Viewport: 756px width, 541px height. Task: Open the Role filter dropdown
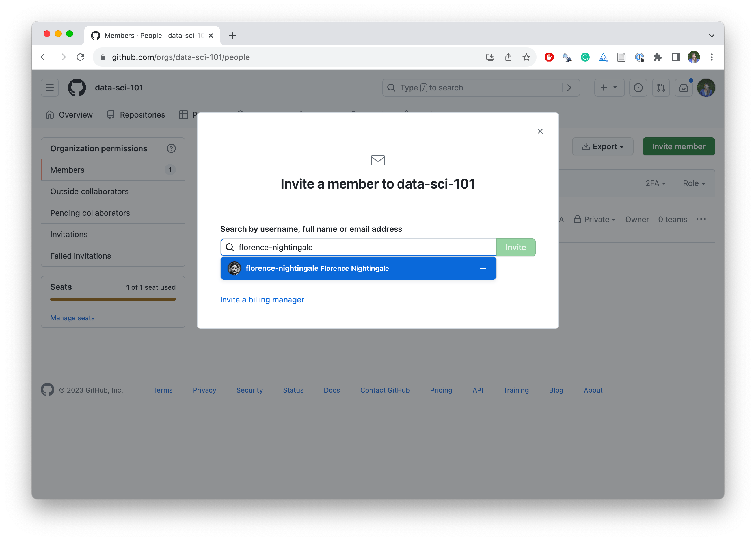pyautogui.click(x=693, y=183)
